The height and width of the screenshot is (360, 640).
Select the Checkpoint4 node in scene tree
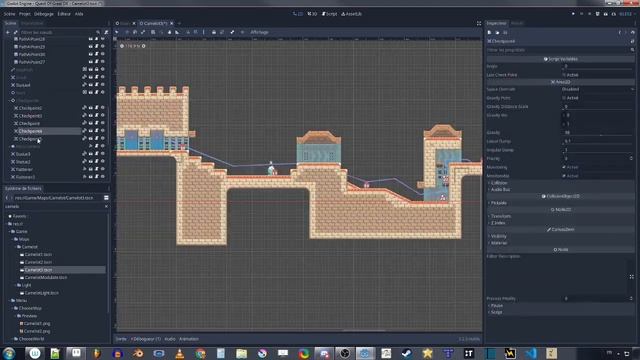[x=30, y=131]
